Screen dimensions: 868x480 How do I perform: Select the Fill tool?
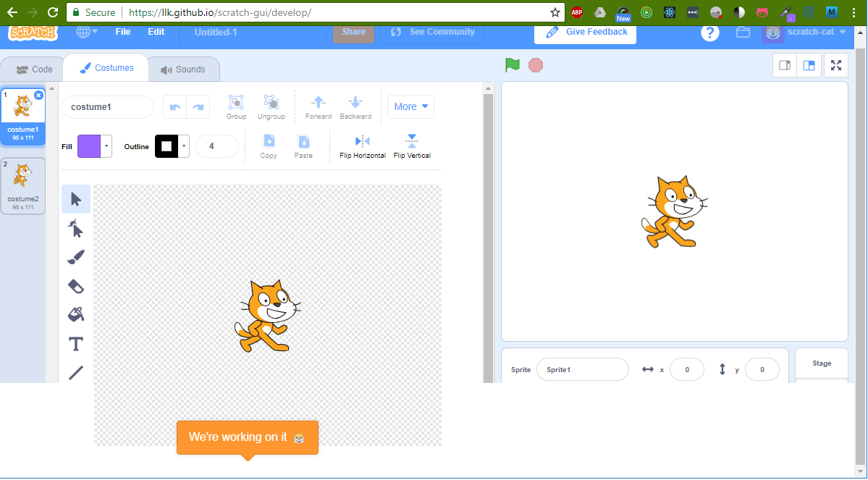[76, 315]
